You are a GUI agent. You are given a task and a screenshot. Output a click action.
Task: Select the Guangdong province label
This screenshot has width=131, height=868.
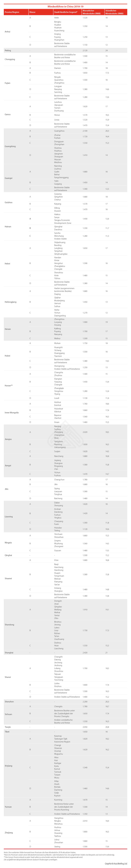(10, 146)
